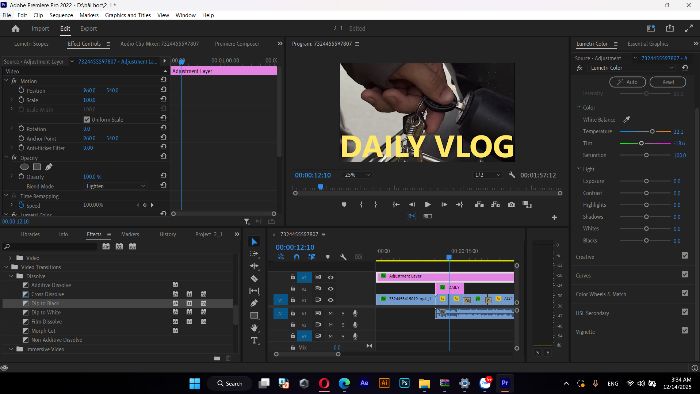Choose the free draw bezier mask pen
The image size is (700, 394).
pyautogui.click(x=49, y=166)
